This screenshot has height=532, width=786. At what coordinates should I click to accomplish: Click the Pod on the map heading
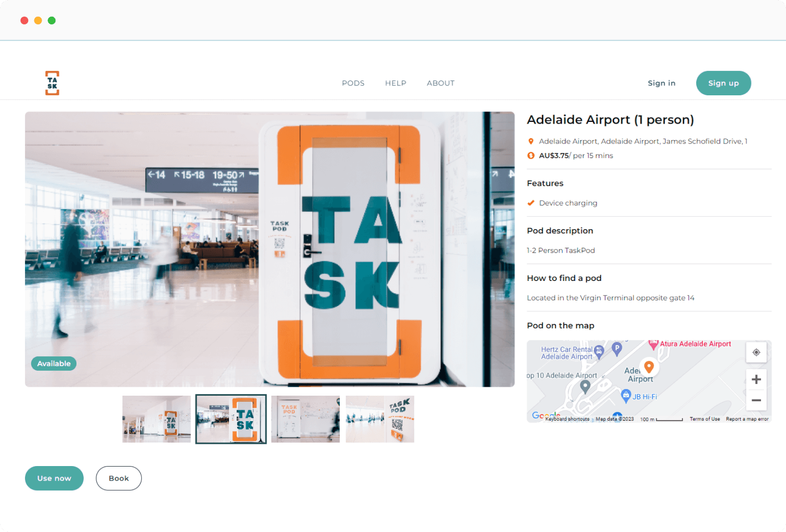560,326
